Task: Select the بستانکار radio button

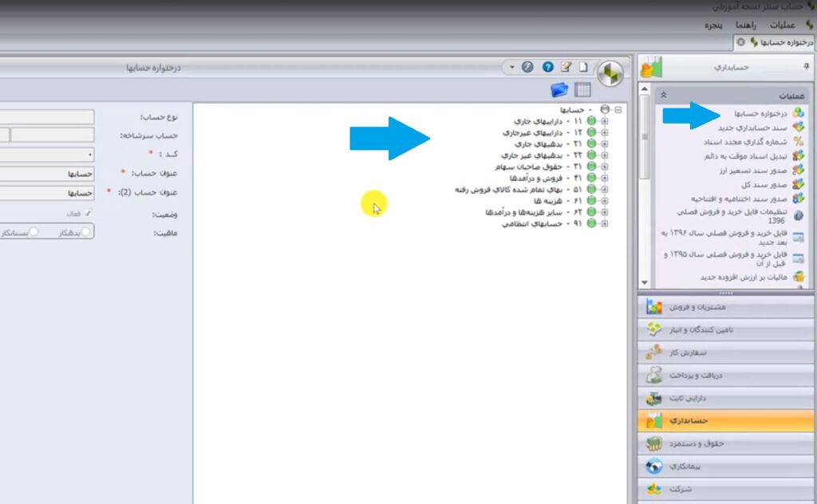Action: pyautogui.click(x=34, y=232)
